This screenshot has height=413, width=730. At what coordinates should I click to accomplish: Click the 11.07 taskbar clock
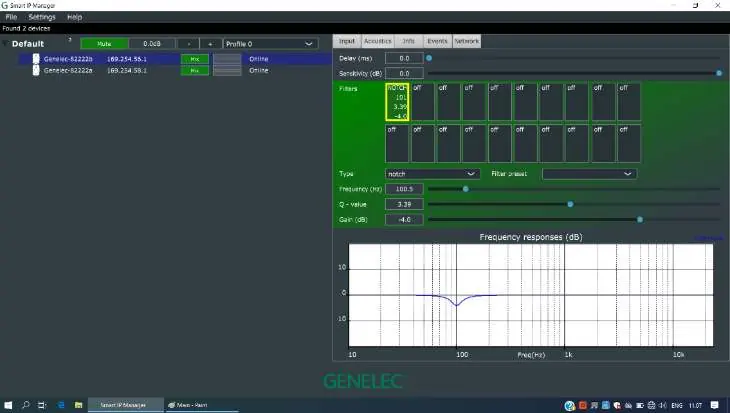[695, 406]
